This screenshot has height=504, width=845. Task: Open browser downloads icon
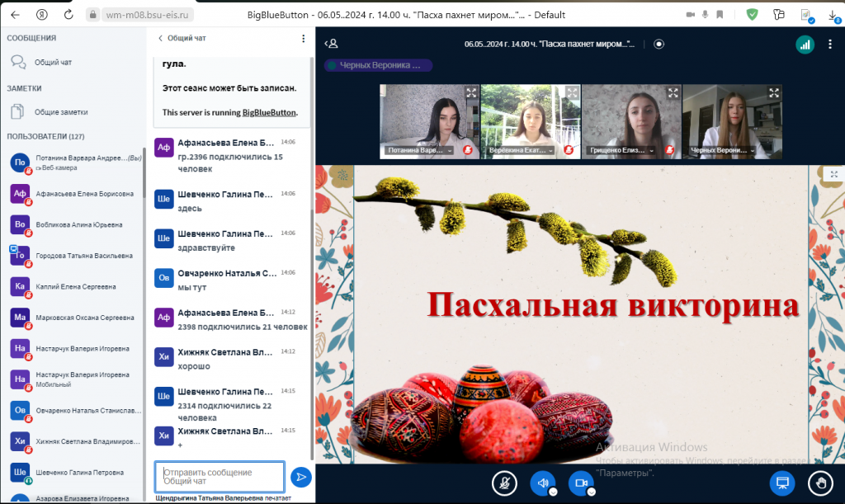(x=833, y=16)
